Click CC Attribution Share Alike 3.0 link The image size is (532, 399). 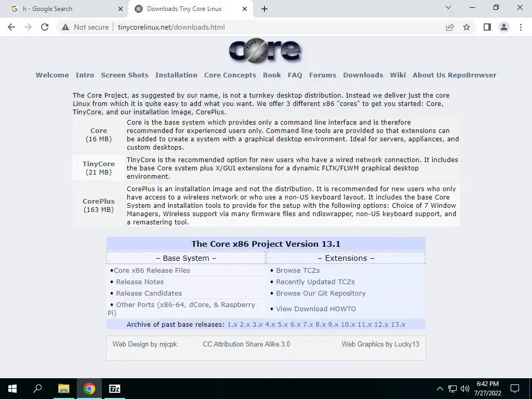246,344
